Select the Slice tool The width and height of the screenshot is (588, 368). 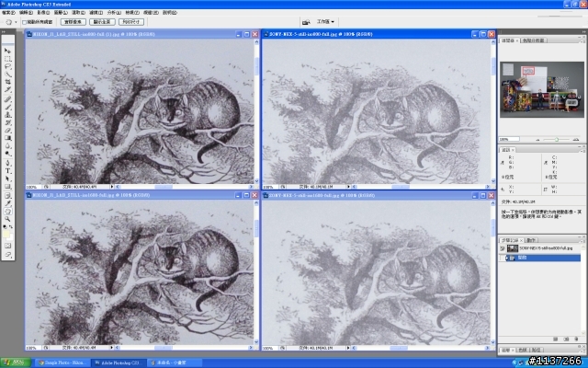7,90
